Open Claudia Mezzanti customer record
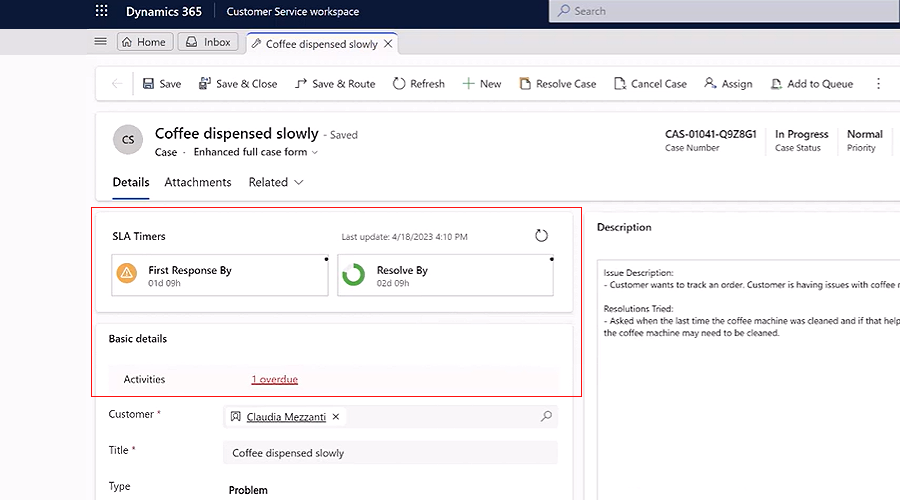900x500 pixels. (x=286, y=417)
